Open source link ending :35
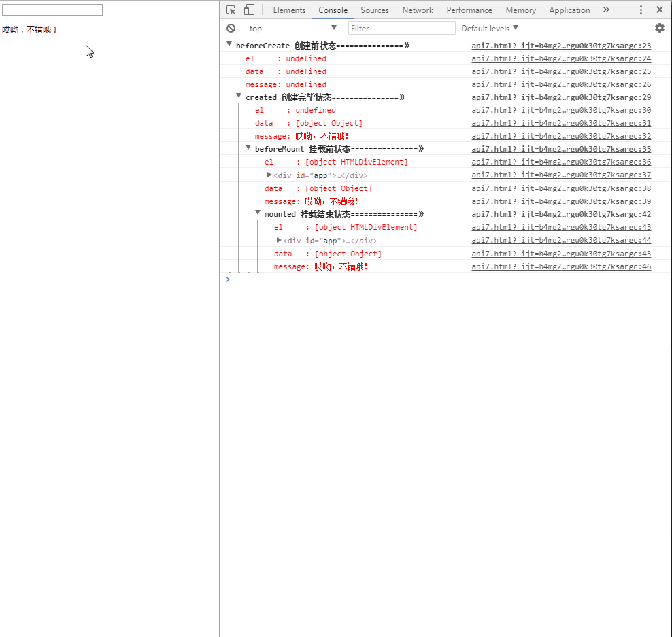The width and height of the screenshot is (672, 637). [561, 149]
